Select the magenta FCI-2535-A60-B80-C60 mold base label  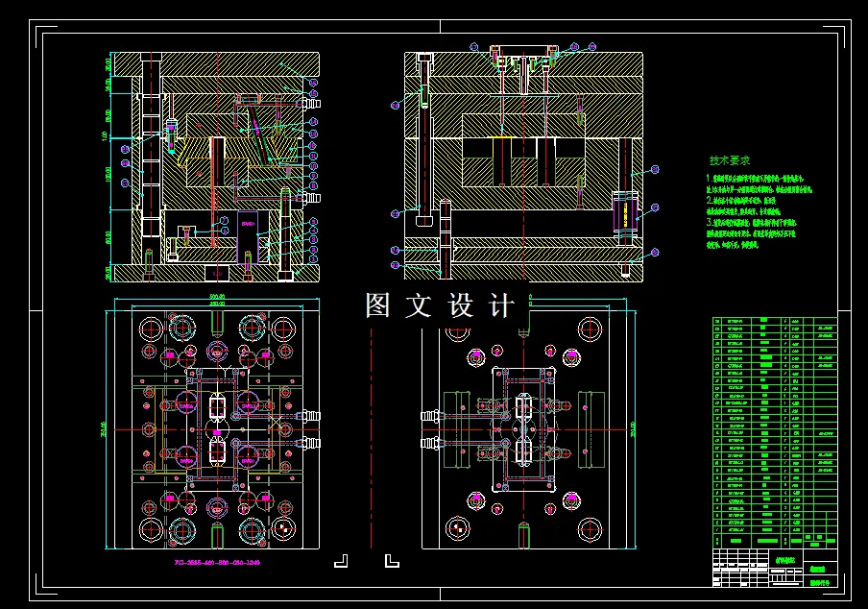[x=217, y=563]
